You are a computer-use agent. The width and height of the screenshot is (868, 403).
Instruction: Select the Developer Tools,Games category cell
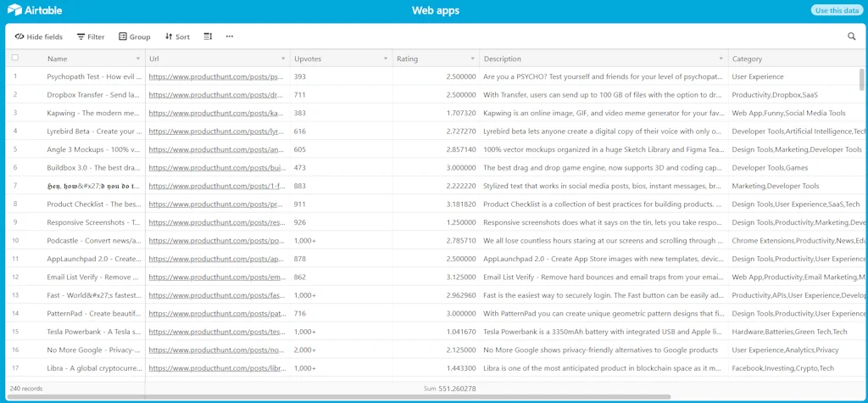tap(798, 167)
